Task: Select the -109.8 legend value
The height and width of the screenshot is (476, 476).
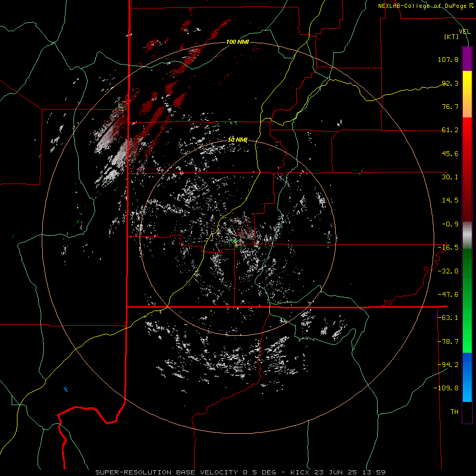Action: 446,388
